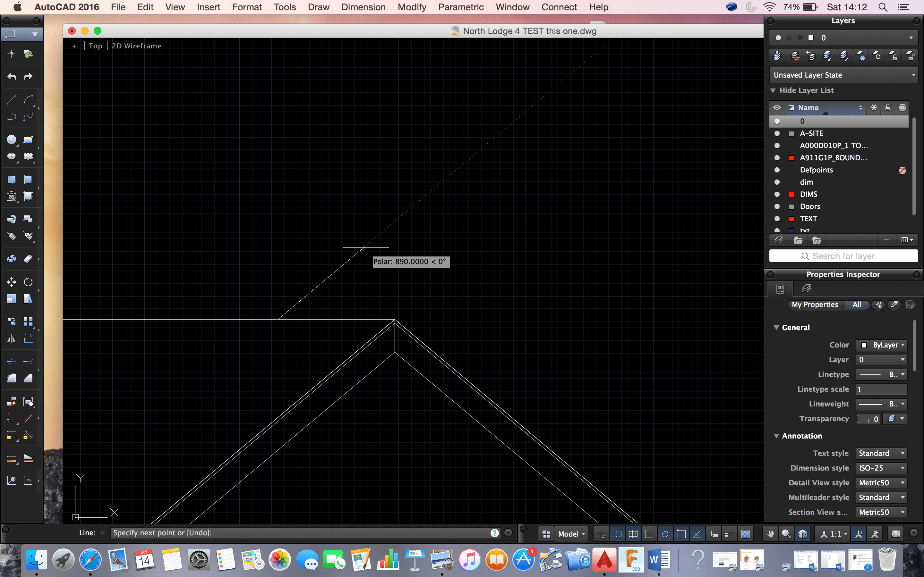Image resolution: width=924 pixels, height=577 pixels.
Task: Click the Search for layer field
Action: 843,256
